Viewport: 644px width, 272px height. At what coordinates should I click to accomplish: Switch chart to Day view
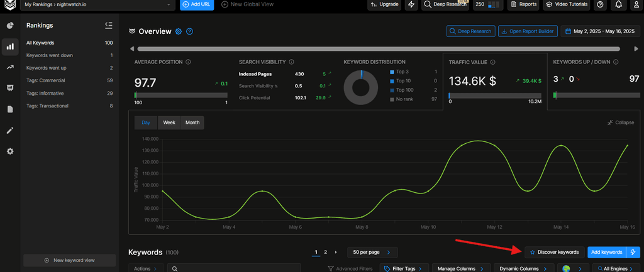[146, 122]
